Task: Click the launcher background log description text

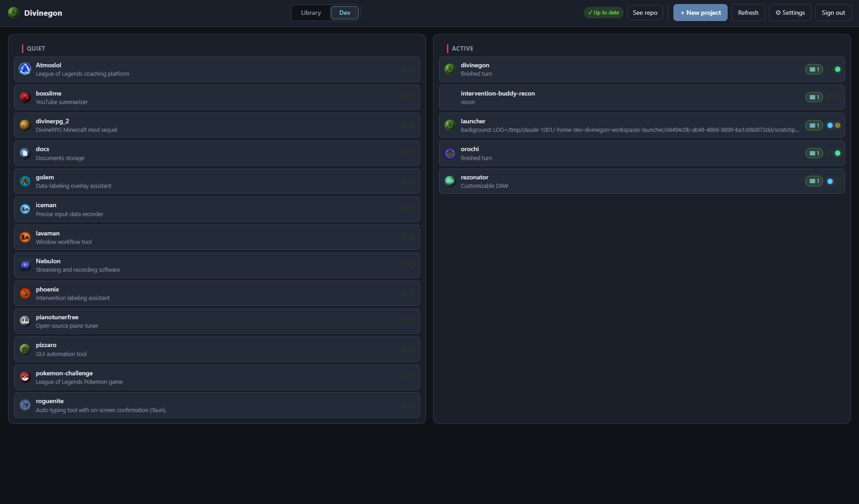Action: (630, 130)
